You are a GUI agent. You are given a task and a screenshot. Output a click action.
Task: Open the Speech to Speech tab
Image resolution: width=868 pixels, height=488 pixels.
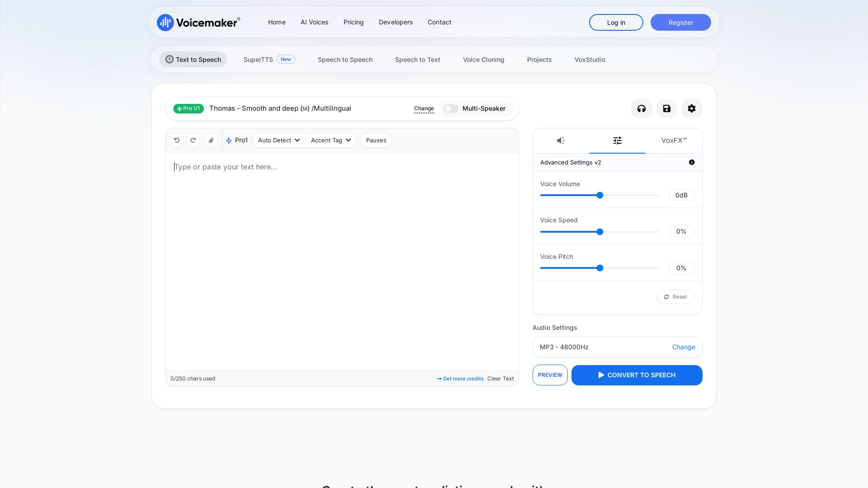(x=345, y=60)
